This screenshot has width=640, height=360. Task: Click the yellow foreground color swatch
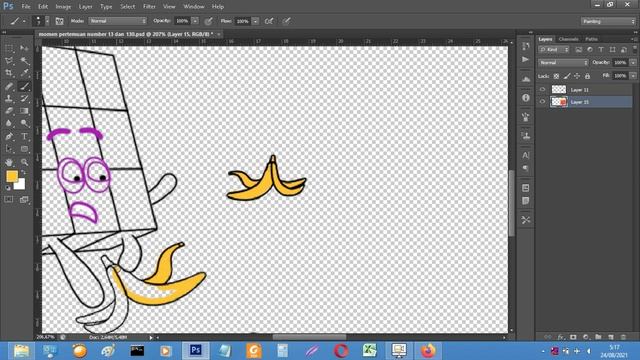click(x=12, y=176)
